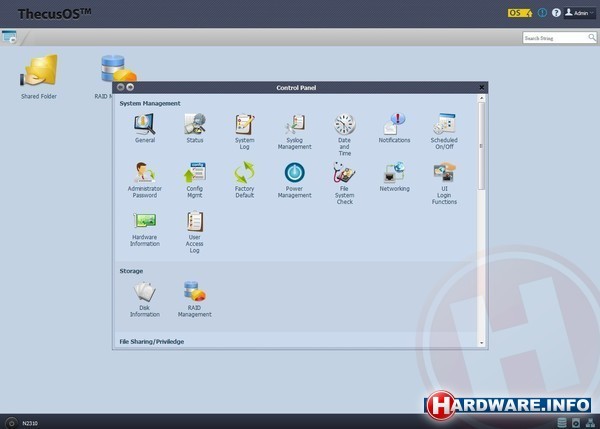Click the ThecusOS logo text

(54, 14)
